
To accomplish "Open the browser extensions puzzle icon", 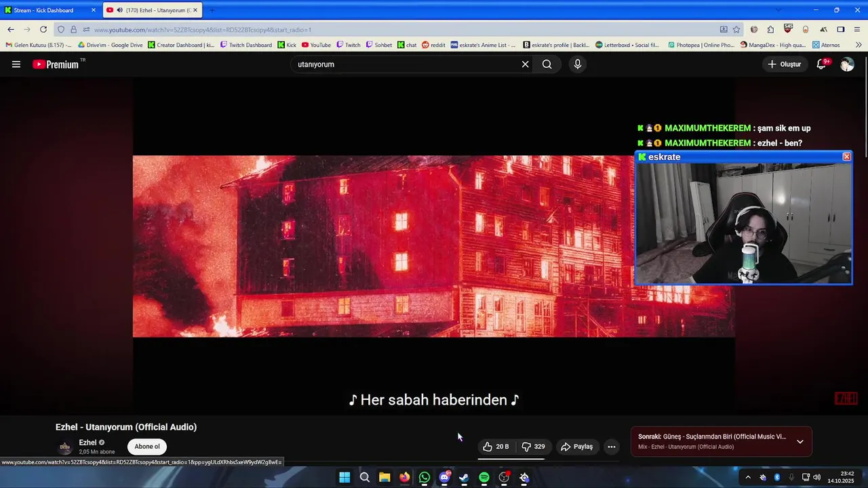I will (770, 30).
